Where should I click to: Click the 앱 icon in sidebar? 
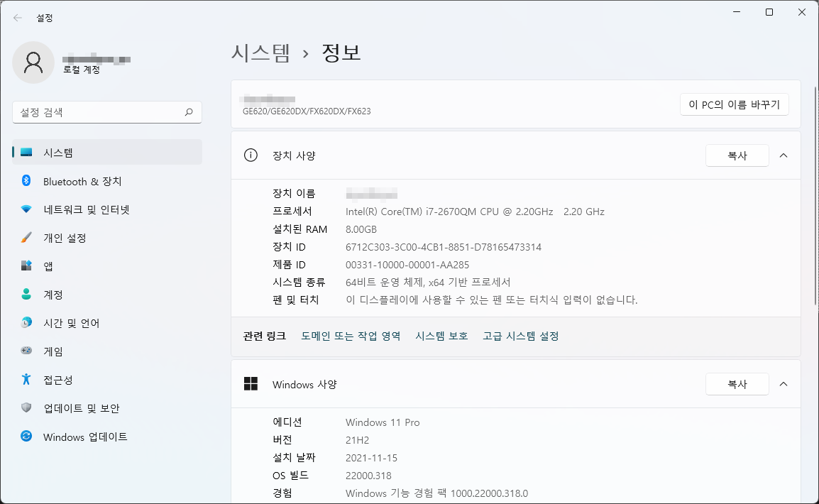26,265
